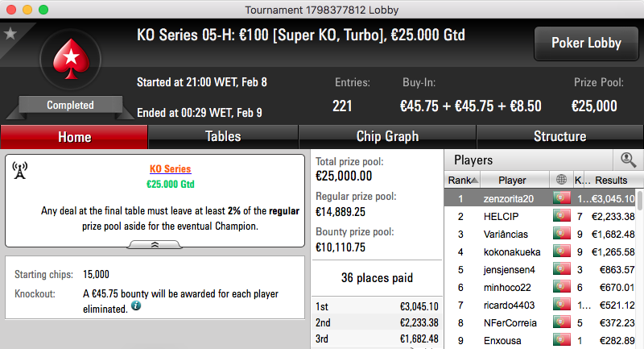The image size is (644, 349).
Task: Open the Structure tab
Action: click(x=559, y=136)
